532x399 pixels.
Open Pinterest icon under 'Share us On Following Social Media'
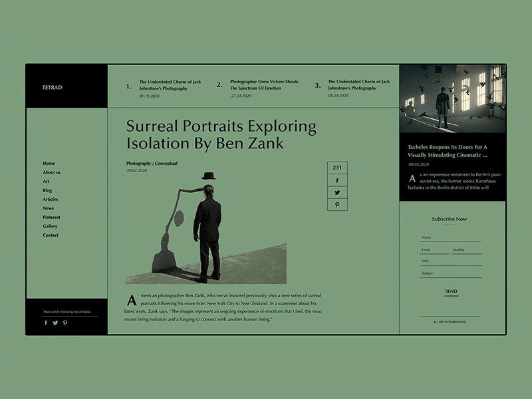(x=65, y=323)
